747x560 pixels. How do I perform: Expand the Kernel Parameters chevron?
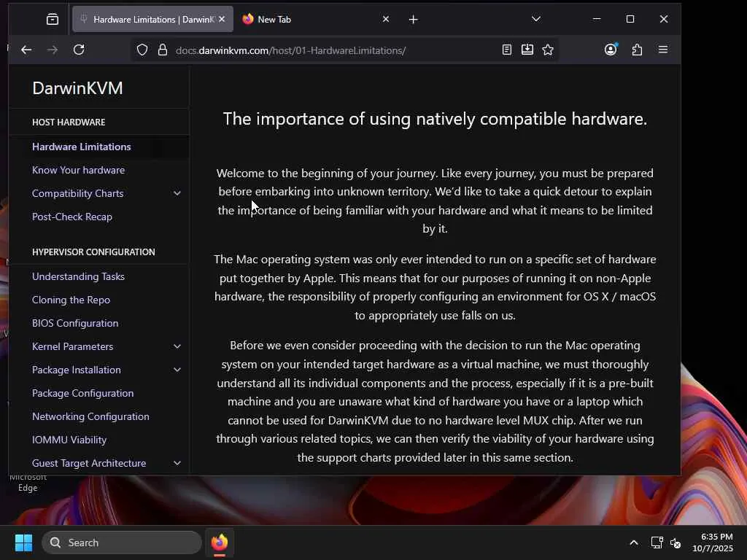pos(177,346)
